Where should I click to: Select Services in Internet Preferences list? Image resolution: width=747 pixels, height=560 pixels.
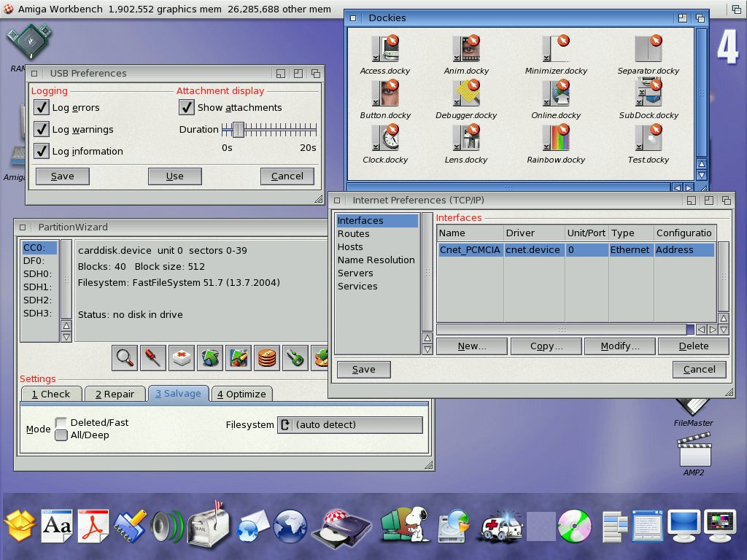[357, 286]
